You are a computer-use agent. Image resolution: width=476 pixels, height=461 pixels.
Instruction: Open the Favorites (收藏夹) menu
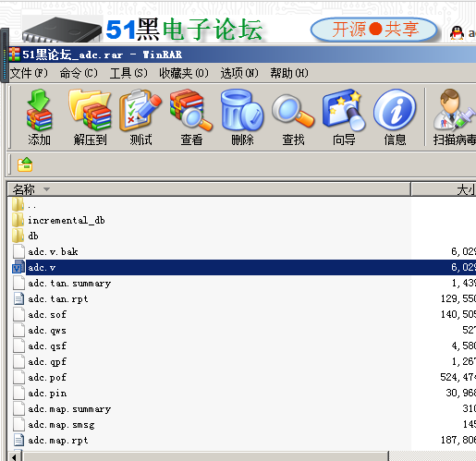pyautogui.click(x=184, y=73)
